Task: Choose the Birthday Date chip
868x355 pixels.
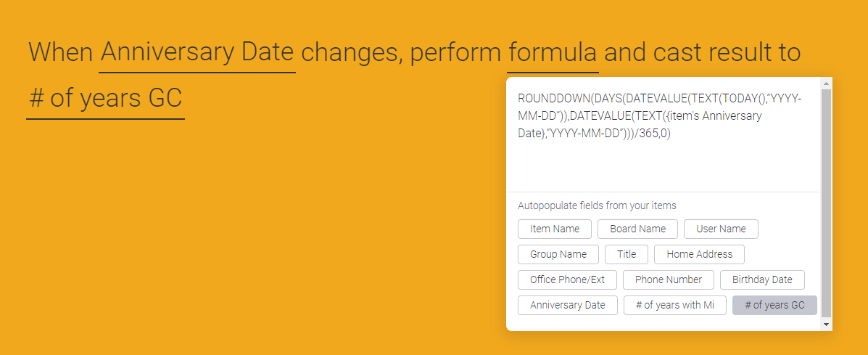Action: (762, 279)
